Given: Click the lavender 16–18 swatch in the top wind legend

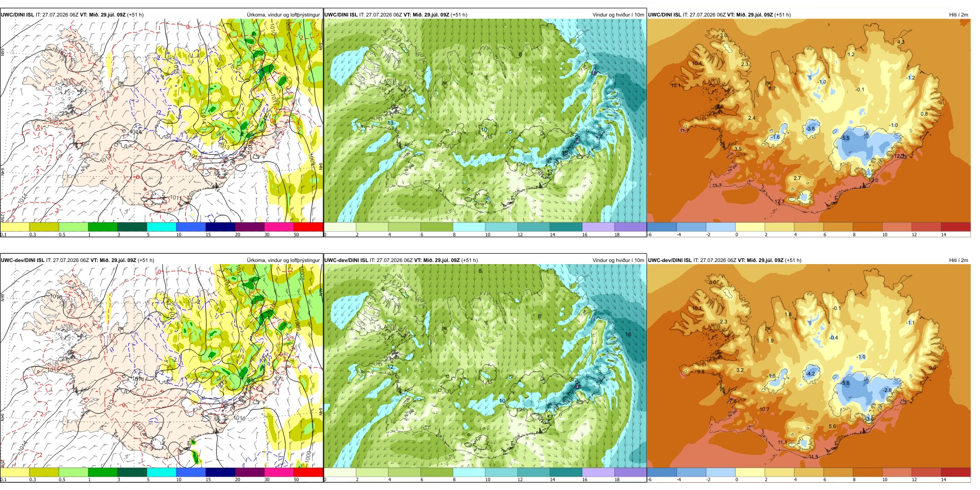Looking at the screenshot, I should [598, 226].
